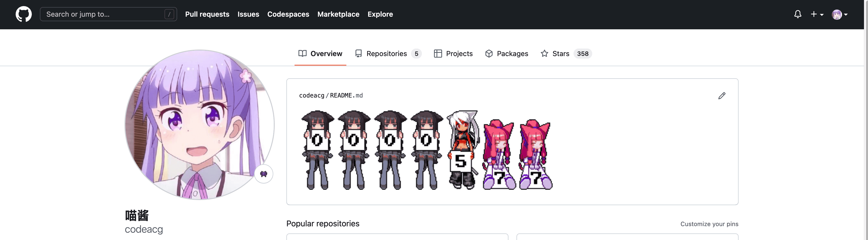Open the Packages tab

pos(506,54)
